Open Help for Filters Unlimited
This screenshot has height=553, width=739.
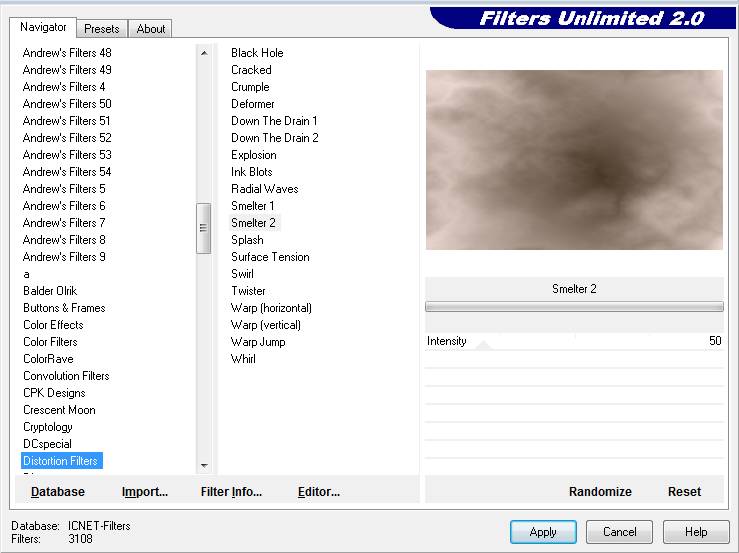696,532
